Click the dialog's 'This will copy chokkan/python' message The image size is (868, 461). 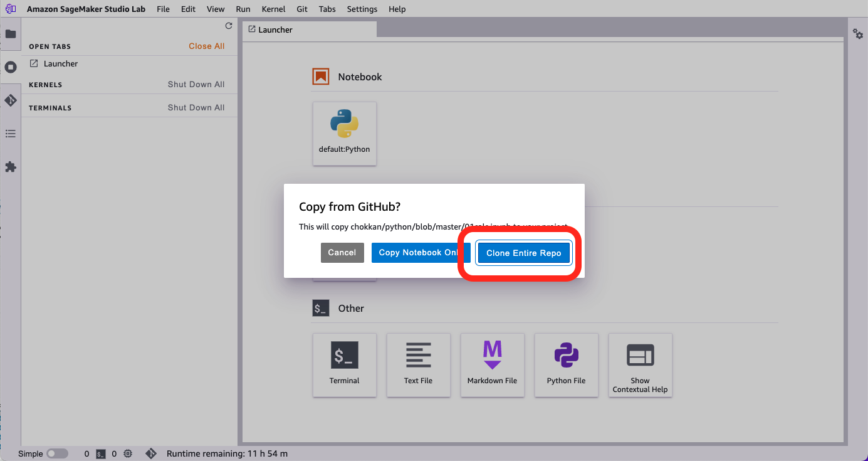point(434,227)
